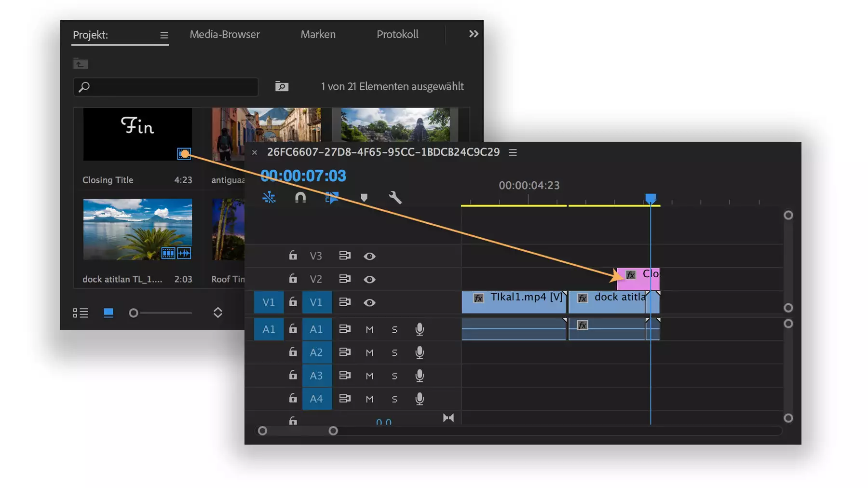This screenshot has height=488, width=868.
Task: Solo audio track A3
Action: 394,376
